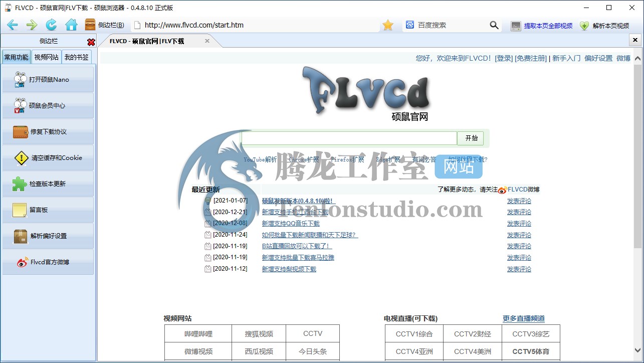
Task: Open 微博视频 video site cell
Action: [x=198, y=351]
